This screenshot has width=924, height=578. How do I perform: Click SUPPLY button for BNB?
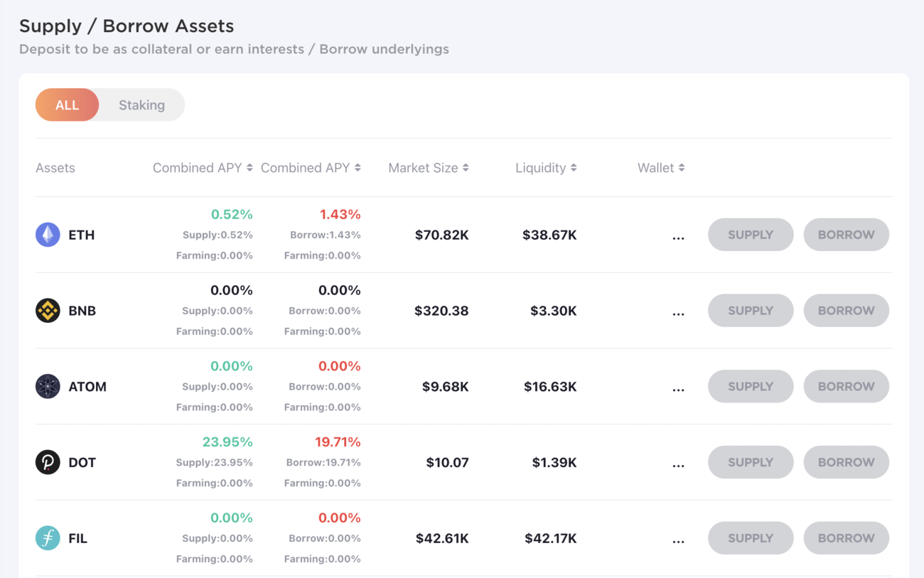click(751, 311)
